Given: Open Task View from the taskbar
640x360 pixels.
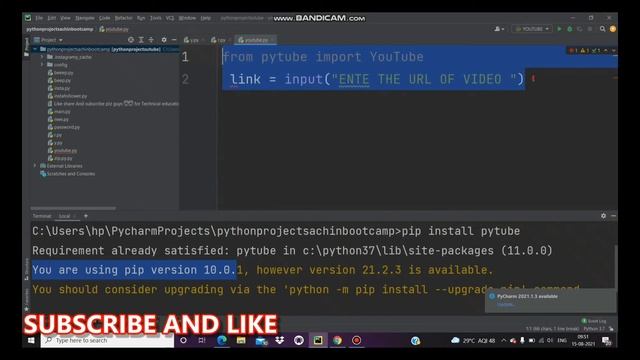Looking at the screenshot, I should tap(202, 340).
